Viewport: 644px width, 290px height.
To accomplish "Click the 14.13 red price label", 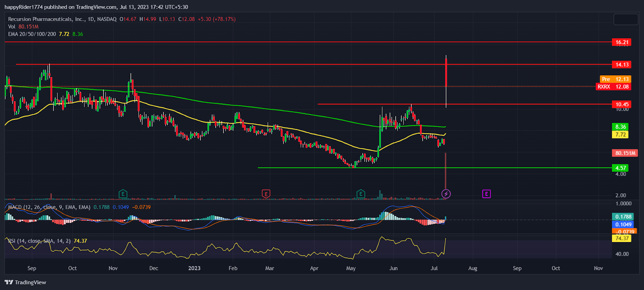I will [x=621, y=64].
